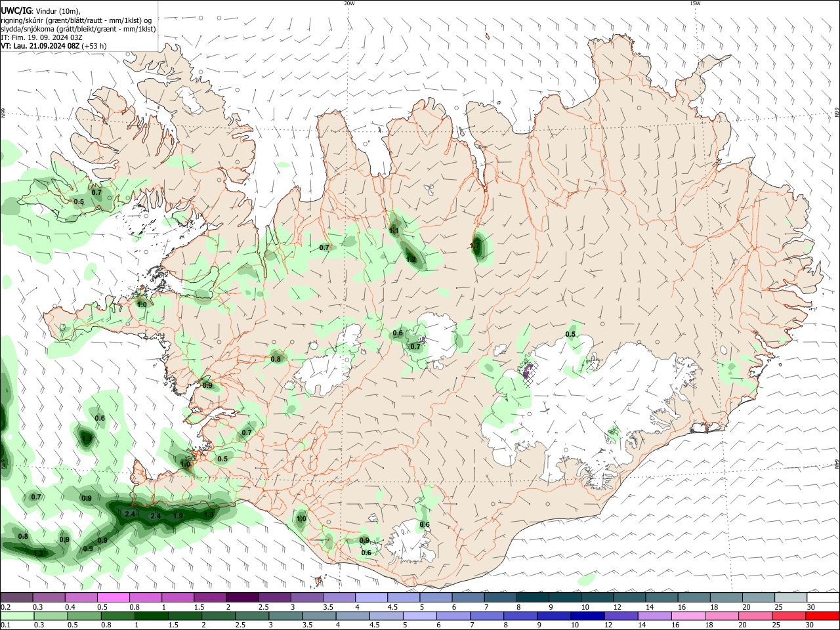Select the light violet 14 mm rain swatch

click(654, 616)
